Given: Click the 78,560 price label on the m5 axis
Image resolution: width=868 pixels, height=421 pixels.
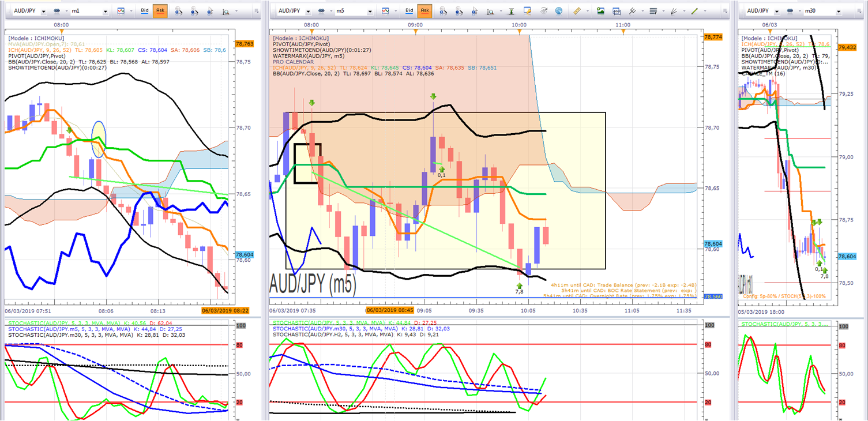Looking at the screenshot, I should tap(713, 297).
